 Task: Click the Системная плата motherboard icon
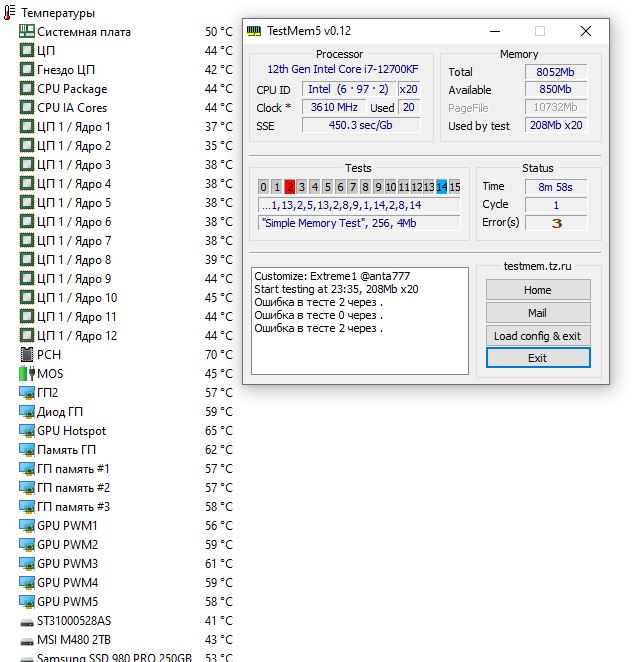27,31
